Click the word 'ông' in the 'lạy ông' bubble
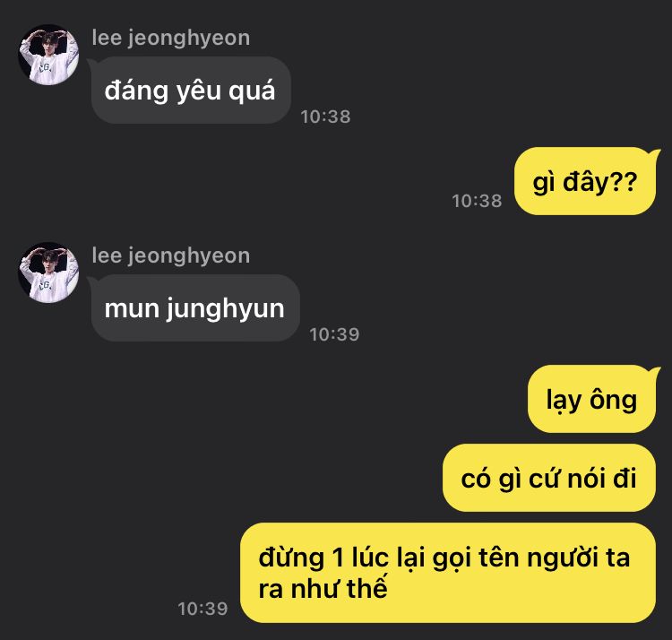The height and width of the screenshot is (640, 672). click(x=613, y=400)
